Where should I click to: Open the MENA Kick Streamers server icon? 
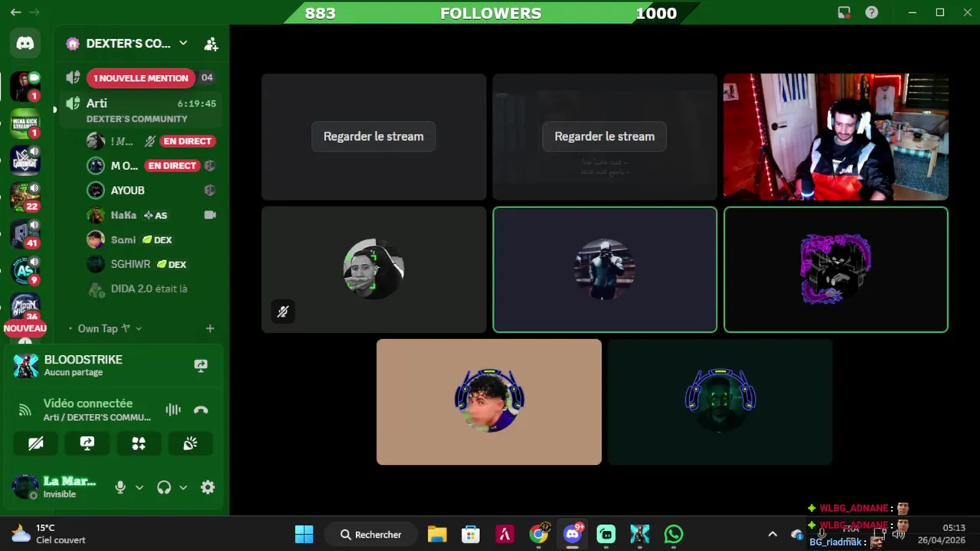(24, 123)
